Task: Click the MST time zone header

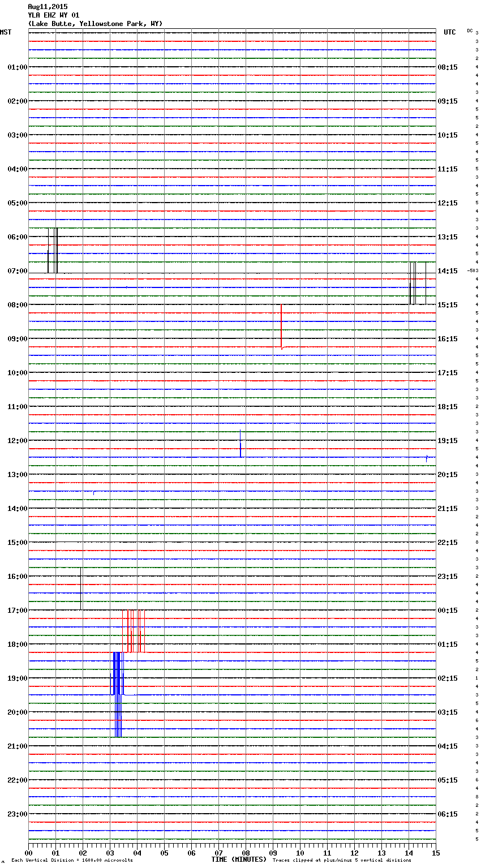Action: (6, 32)
